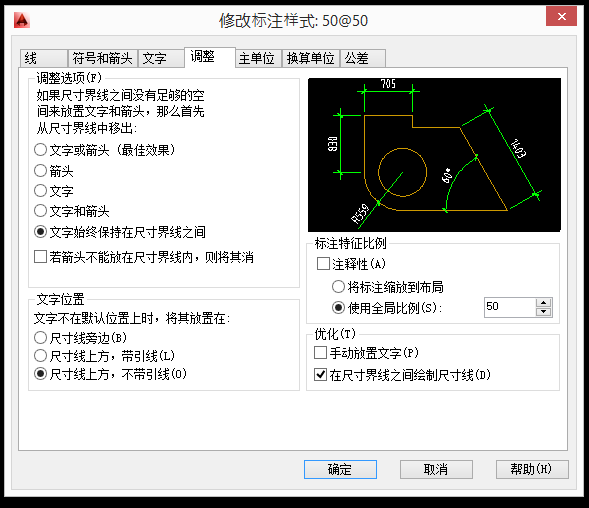Open the 主单位 tab
The height and width of the screenshot is (508, 589).
tap(258, 58)
